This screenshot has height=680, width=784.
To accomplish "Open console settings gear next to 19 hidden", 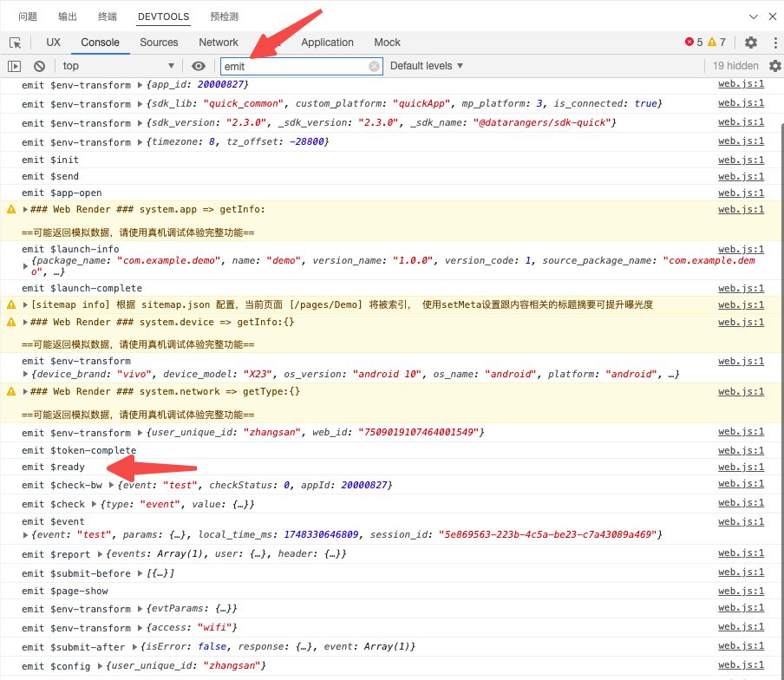I will pyautogui.click(x=775, y=66).
